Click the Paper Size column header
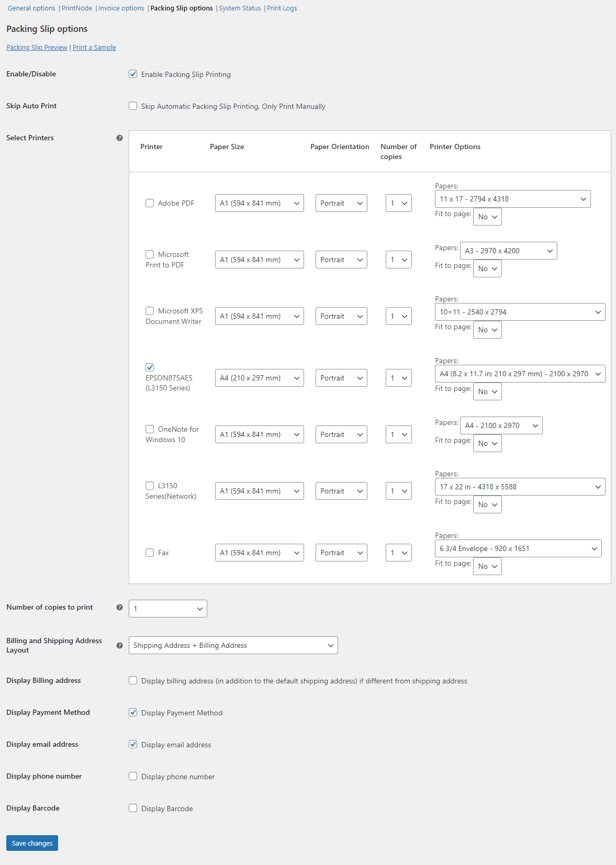The height and width of the screenshot is (865, 616). point(227,147)
